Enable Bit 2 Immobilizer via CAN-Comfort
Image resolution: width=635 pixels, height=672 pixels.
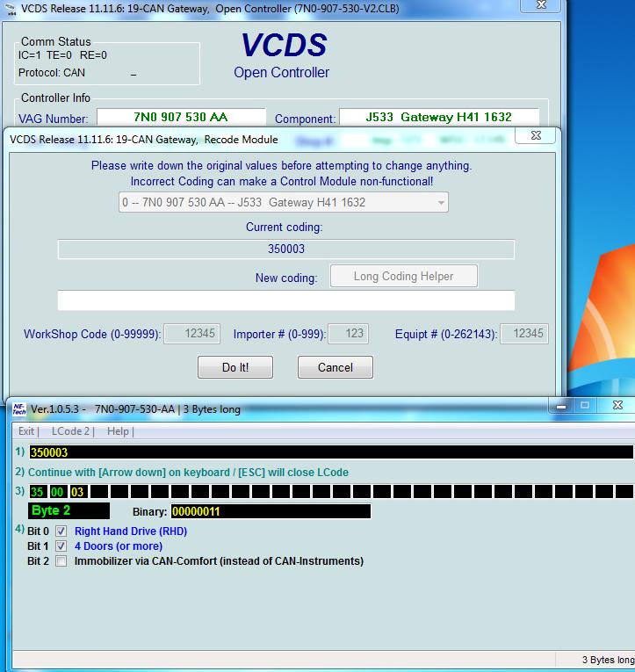pyautogui.click(x=61, y=561)
